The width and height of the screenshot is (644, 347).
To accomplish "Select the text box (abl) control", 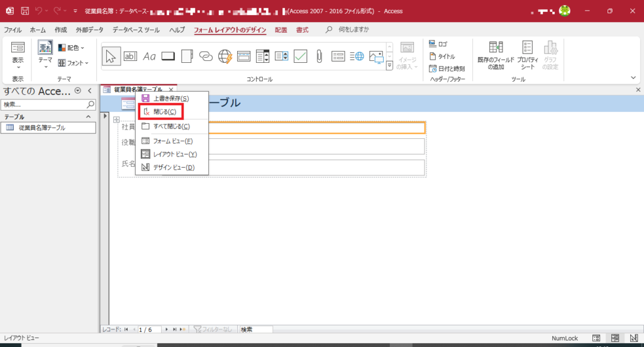I will tap(130, 56).
